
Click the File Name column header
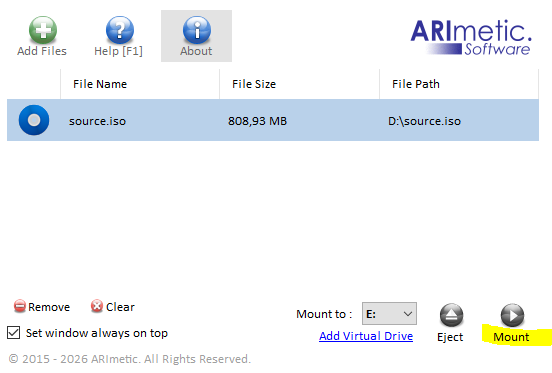pos(140,84)
